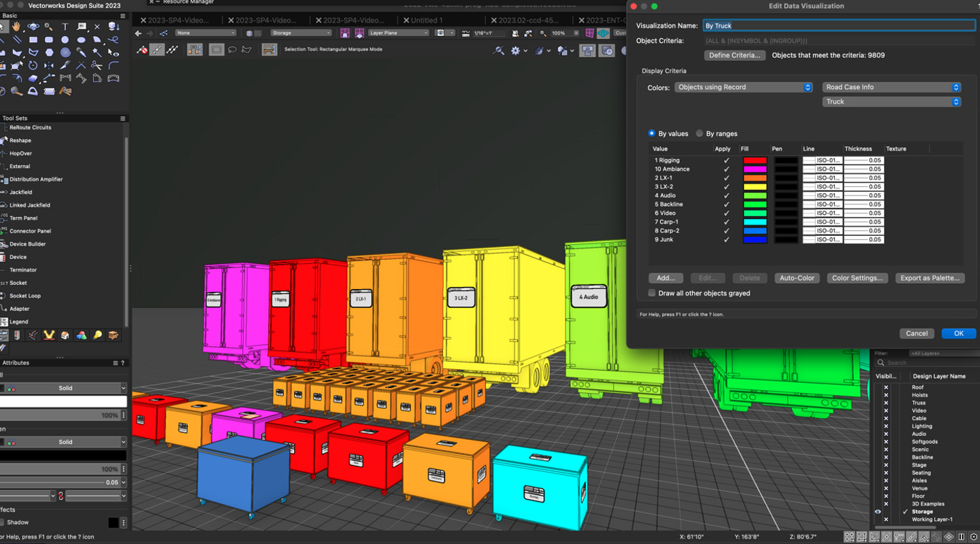Select the Flyover tool

pos(33,27)
